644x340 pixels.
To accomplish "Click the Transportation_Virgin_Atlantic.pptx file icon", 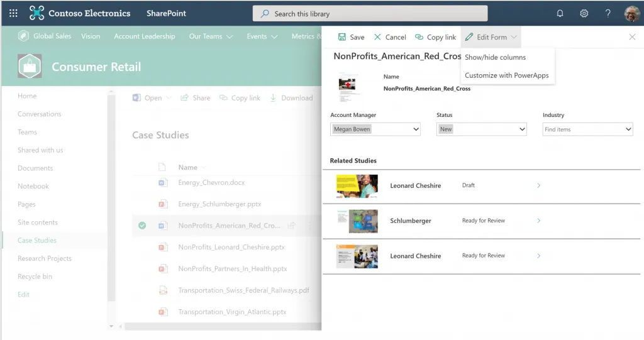I will click(163, 312).
